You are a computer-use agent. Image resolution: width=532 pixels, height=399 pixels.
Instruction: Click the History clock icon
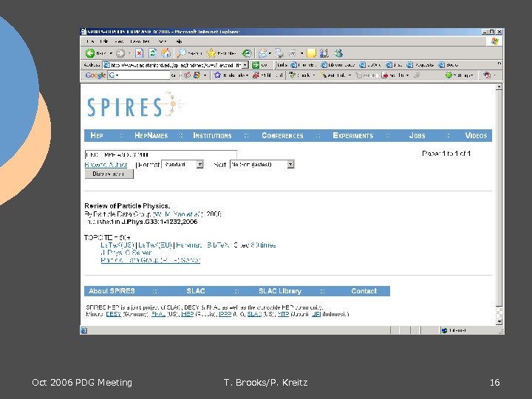[x=247, y=53]
